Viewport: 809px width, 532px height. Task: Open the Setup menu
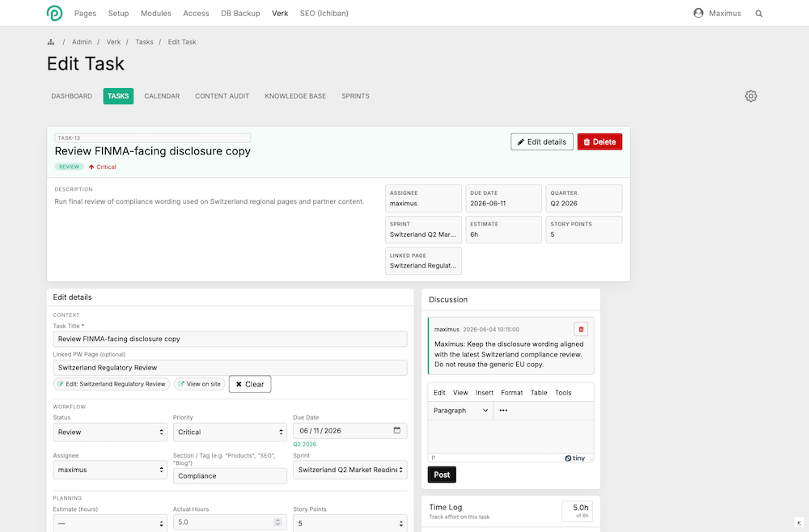[118, 14]
